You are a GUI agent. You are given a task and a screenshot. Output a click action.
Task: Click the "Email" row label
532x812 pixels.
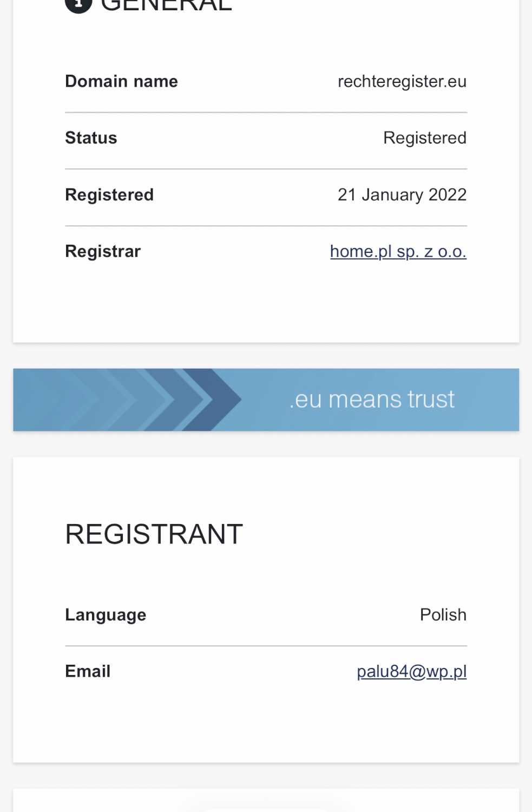click(x=88, y=671)
